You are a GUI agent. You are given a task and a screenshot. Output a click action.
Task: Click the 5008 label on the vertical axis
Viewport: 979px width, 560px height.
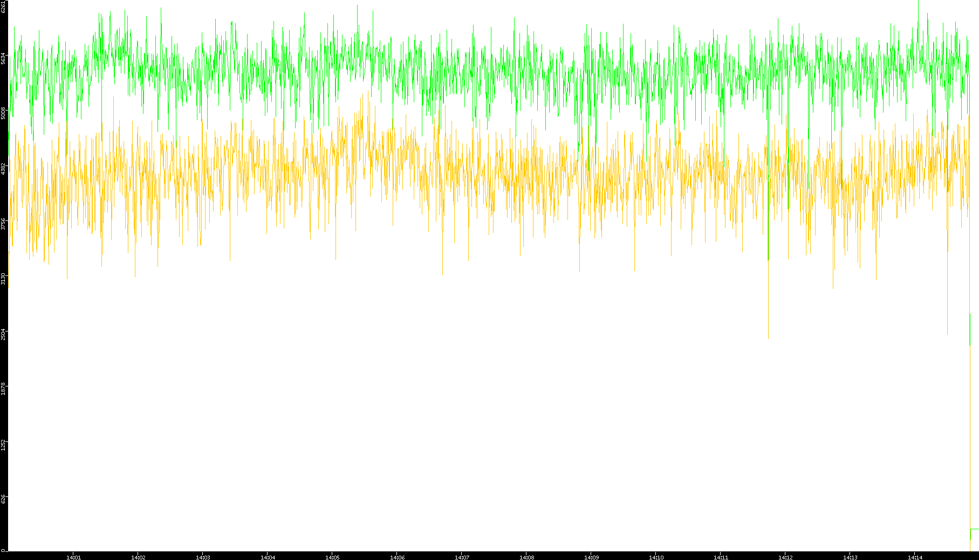3,113
